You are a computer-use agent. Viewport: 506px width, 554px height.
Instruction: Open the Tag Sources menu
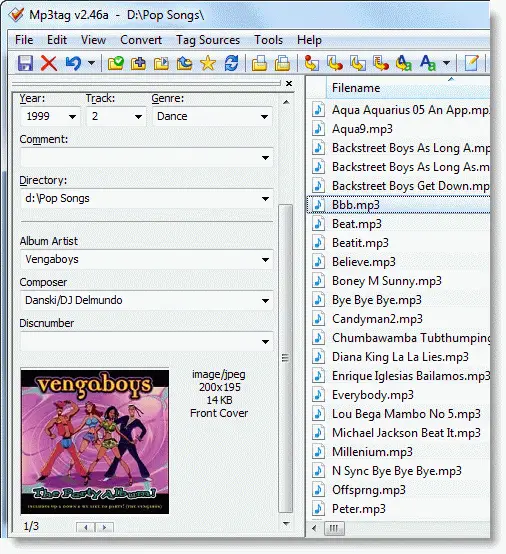point(208,40)
